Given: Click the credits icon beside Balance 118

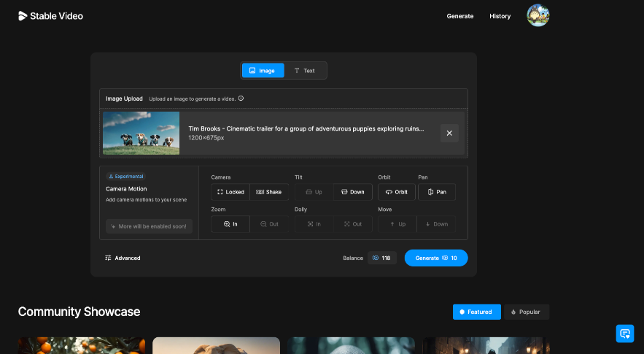Looking at the screenshot, I should coord(376,258).
